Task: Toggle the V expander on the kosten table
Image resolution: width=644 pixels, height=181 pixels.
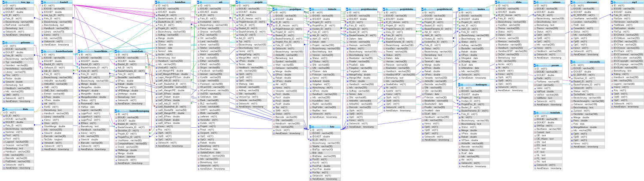Action: 460,9
